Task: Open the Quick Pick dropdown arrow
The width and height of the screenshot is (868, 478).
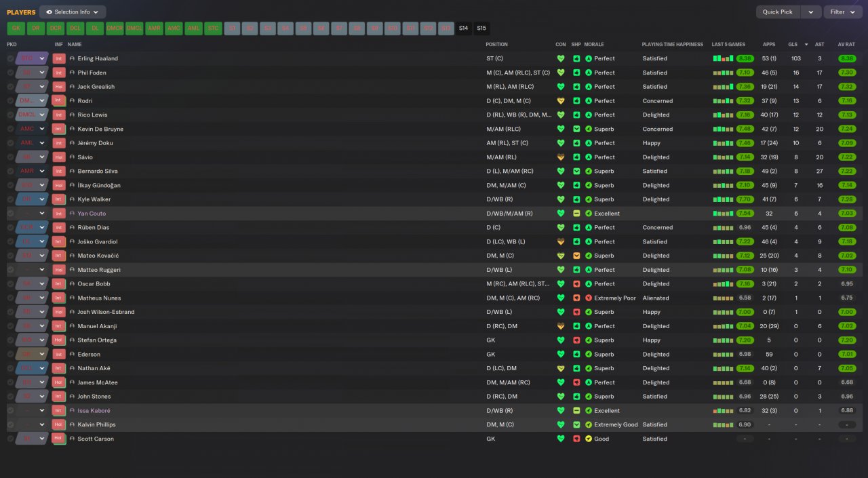Action: 810,12
